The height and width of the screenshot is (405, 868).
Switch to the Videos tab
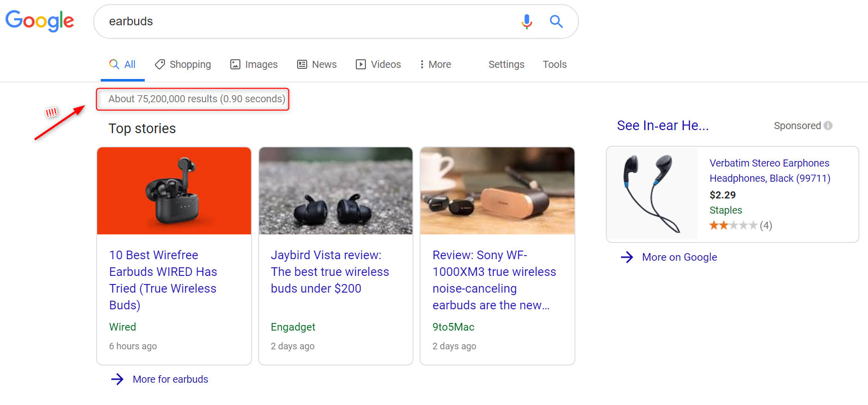(x=378, y=64)
